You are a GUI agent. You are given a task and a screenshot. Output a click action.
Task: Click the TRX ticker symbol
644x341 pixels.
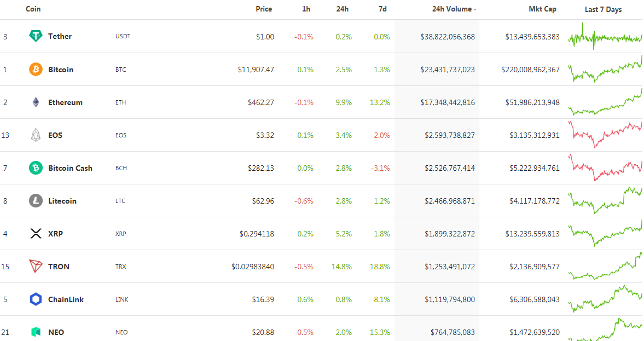coord(120,267)
